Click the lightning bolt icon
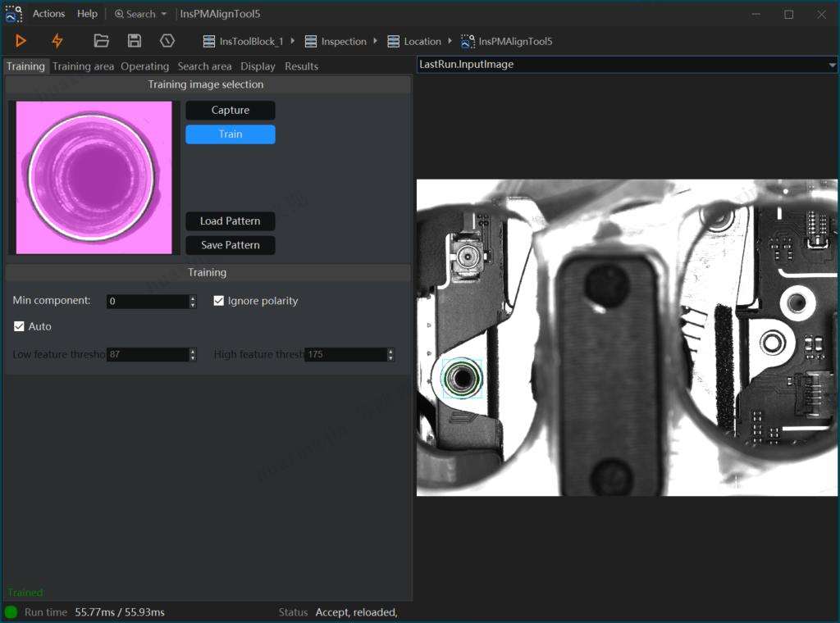This screenshot has height=623, width=840. pos(57,41)
